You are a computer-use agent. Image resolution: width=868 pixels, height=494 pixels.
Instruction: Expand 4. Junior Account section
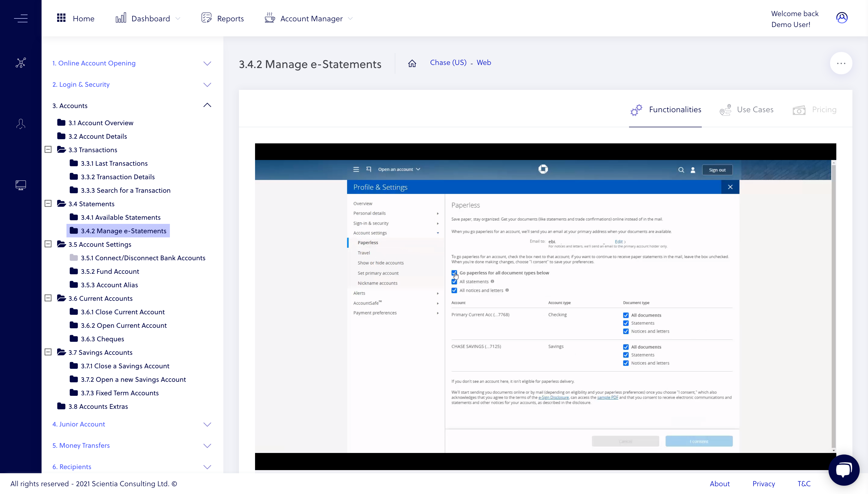207,424
